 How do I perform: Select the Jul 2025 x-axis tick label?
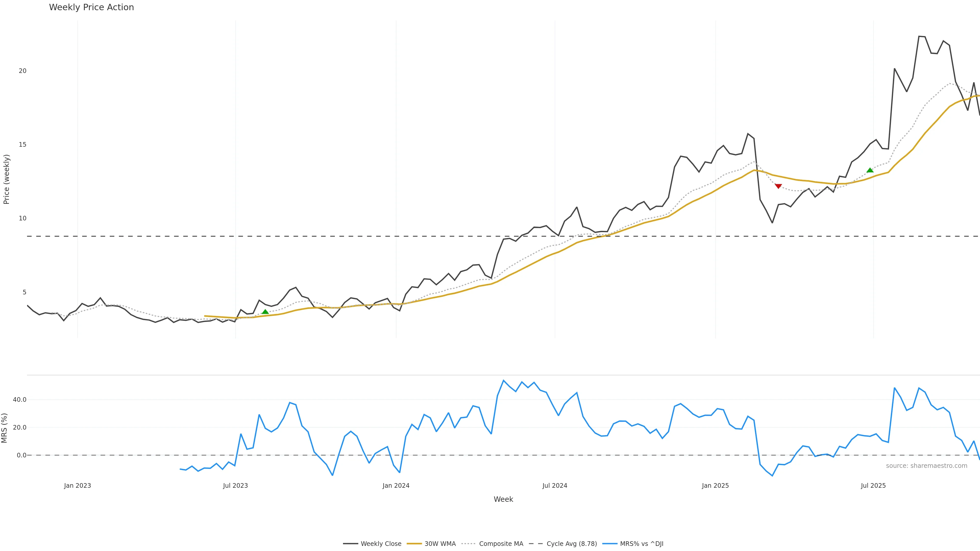[x=873, y=486]
